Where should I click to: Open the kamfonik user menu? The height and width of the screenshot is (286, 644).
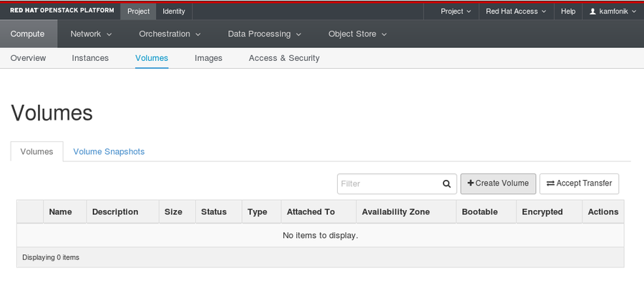pos(613,11)
